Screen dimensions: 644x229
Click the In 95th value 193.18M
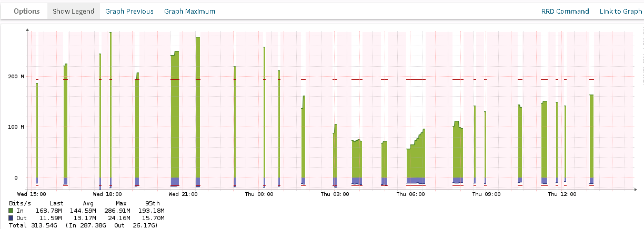tap(151, 210)
